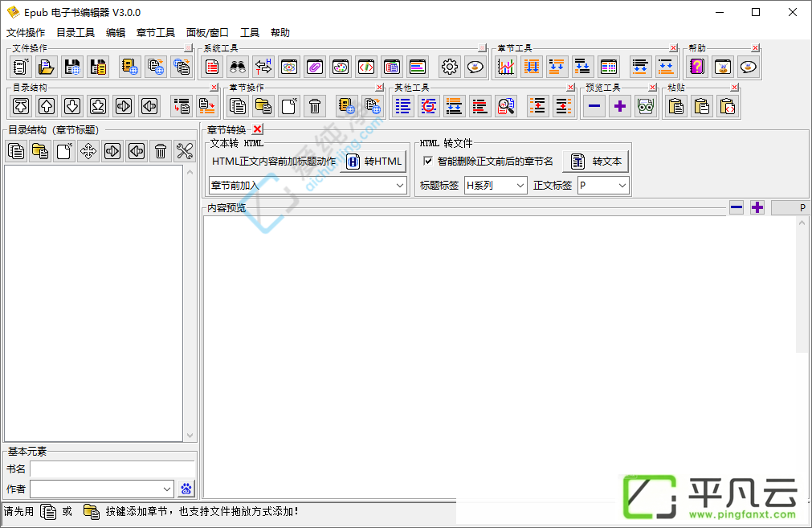Click the trash delete icon in 章节操作
Image resolution: width=812 pixels, height=528 pixels.
pos(315,106)
